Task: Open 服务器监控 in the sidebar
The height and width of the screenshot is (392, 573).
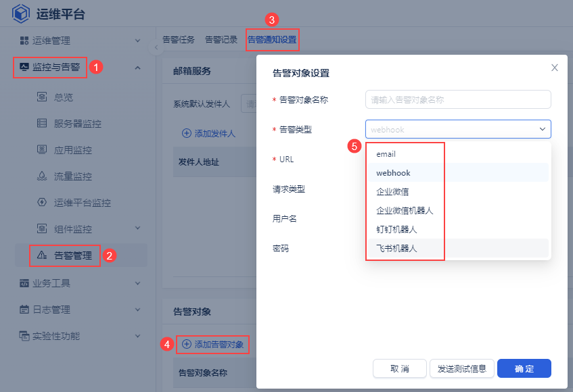Action: pos(78,124)
